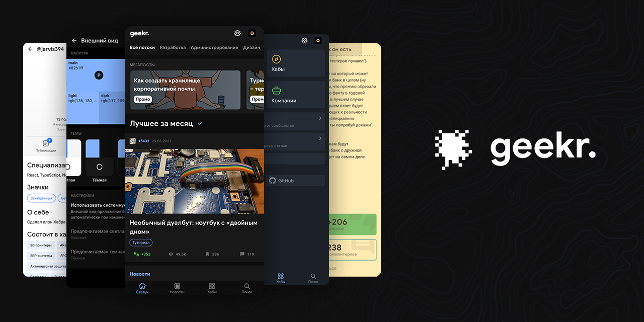Tap the P marker on main palette color
The width and height of the screenshot is (644, 322).
click(x=99, y=75)
